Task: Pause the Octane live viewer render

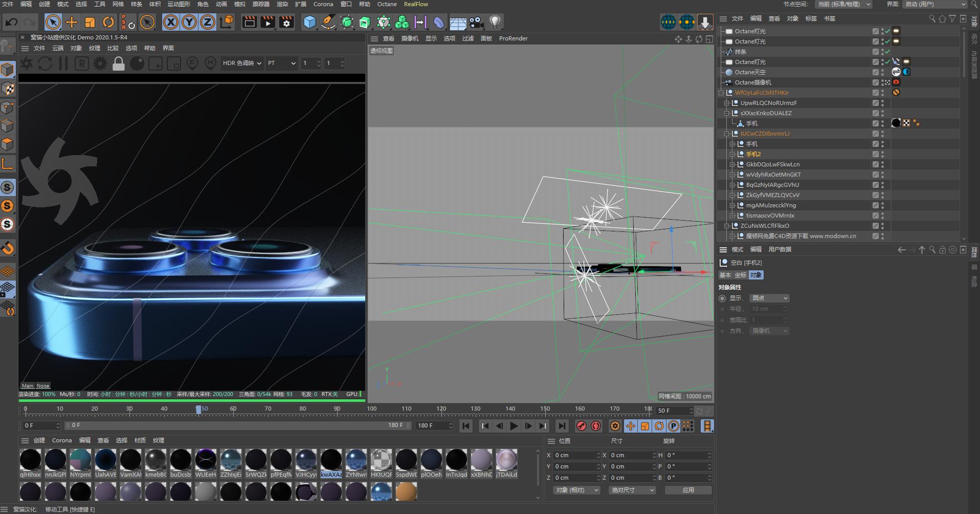Action: pyautogui.click(x=63, y=63)
